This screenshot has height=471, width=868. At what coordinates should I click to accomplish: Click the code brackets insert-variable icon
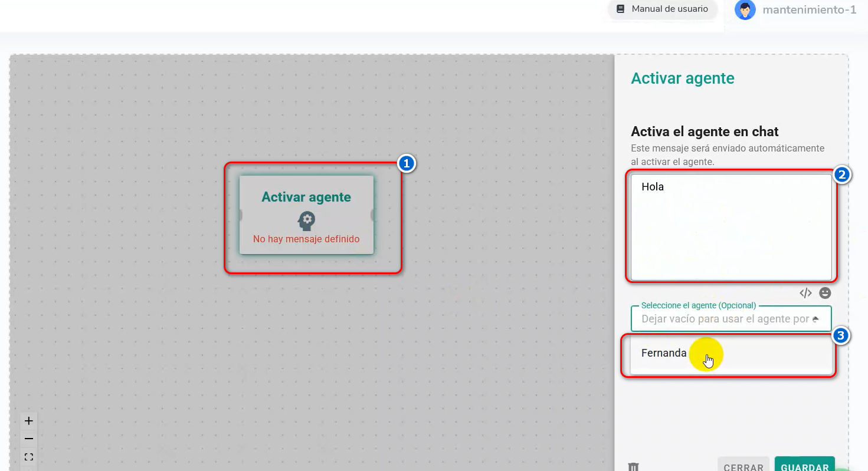tap(805, 293)
